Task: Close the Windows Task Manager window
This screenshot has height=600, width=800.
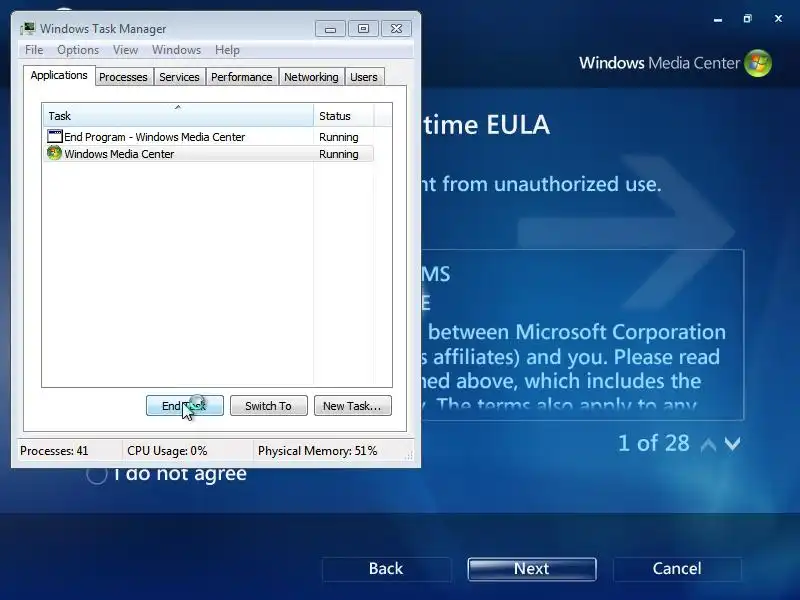Action: click(x=396, y=29)
